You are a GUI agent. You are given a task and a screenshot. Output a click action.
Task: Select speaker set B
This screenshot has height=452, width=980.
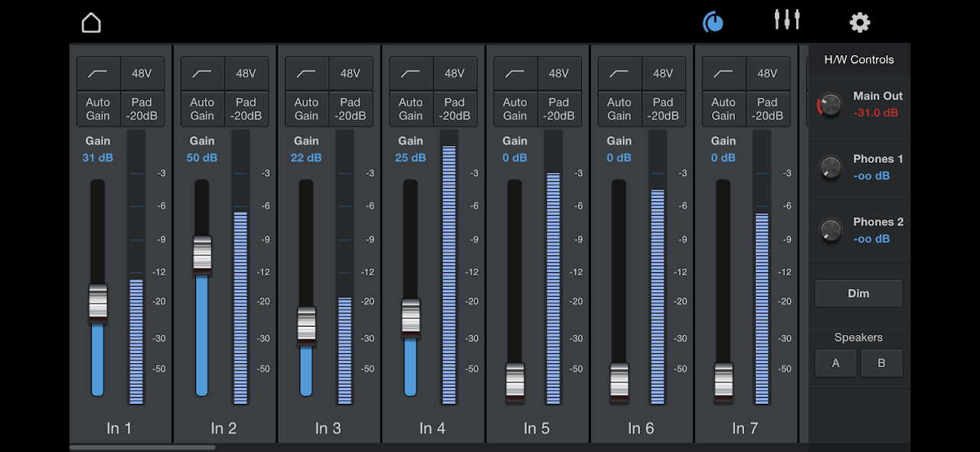coord(881,363)
